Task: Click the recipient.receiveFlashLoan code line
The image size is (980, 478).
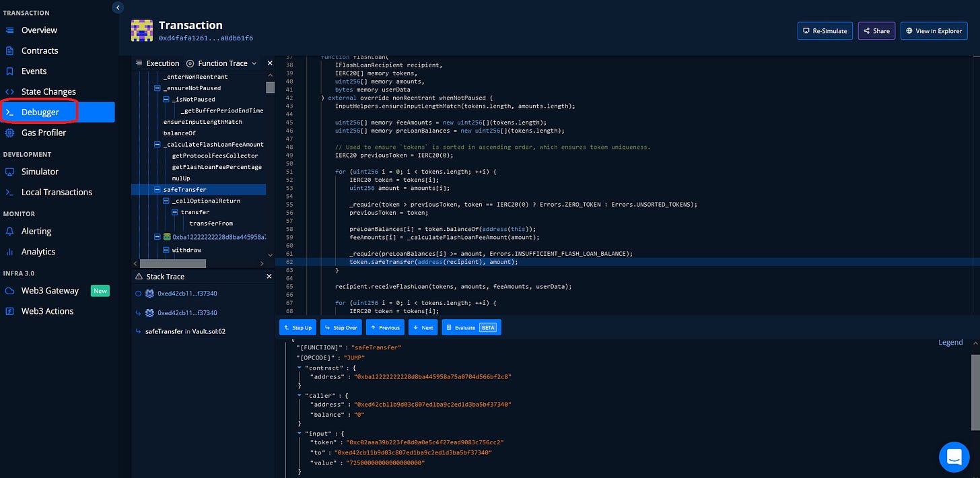Action: [453, 286]
